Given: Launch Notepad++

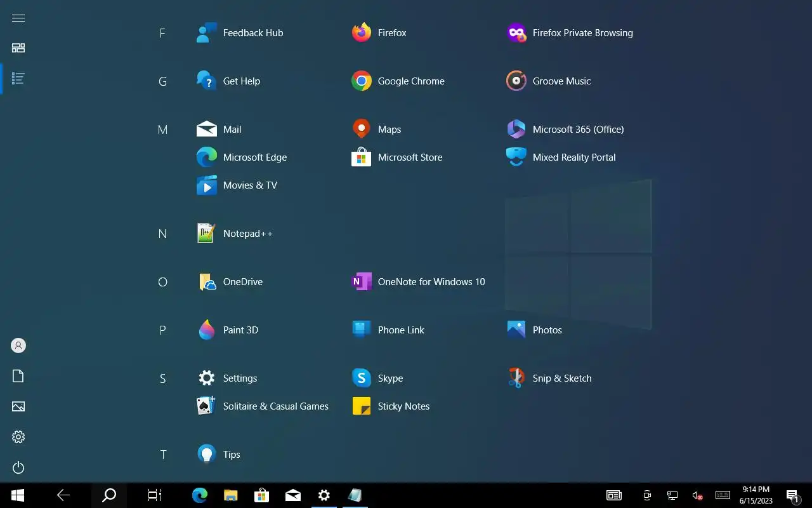Looking at the screenshot, I should coord(235,234).
